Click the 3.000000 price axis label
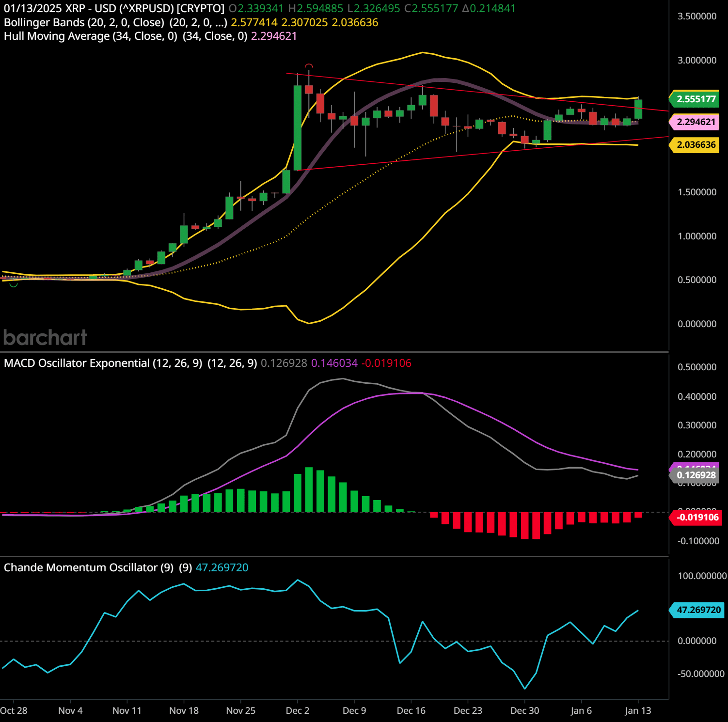 pos(696,61)
